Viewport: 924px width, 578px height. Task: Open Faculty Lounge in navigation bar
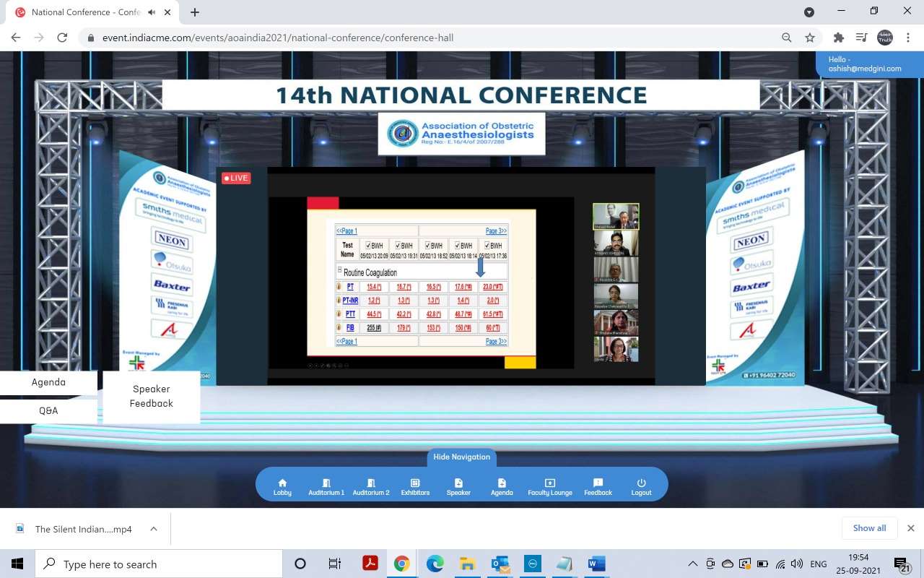point(549,486)
